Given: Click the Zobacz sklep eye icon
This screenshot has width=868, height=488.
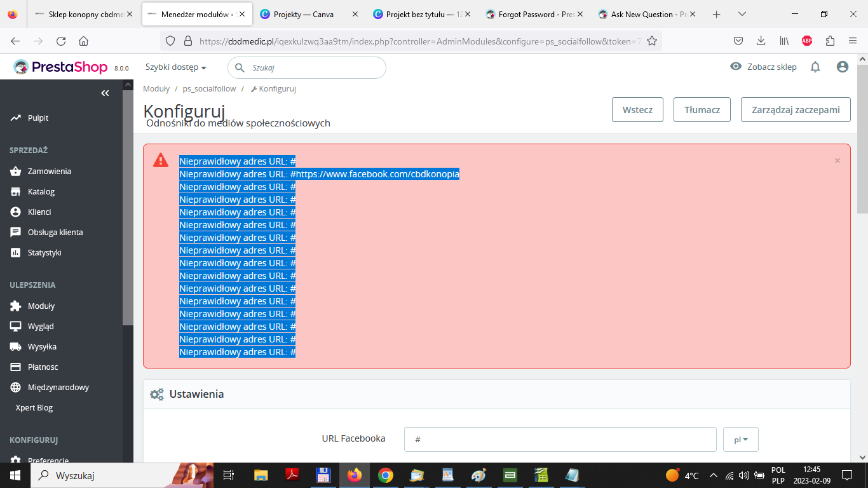Looking at the screenshot, I should point(736,67).
